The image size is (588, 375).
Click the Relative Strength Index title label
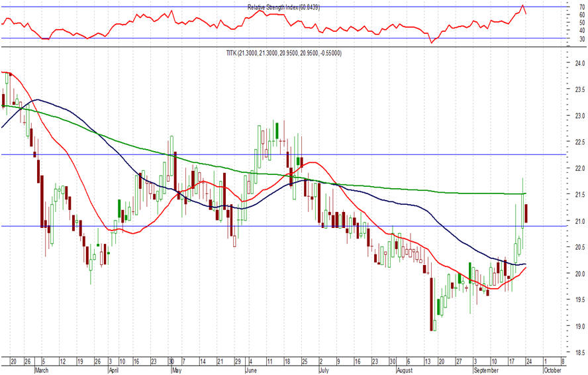[283, 7]
